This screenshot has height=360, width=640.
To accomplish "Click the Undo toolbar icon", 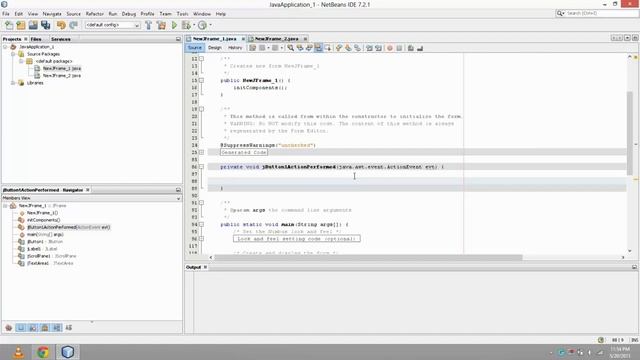I will (x=61, y=25).
